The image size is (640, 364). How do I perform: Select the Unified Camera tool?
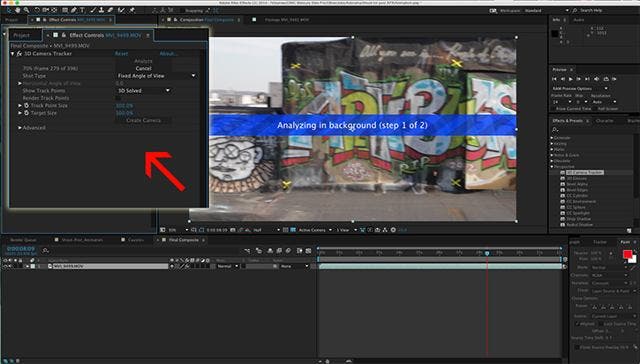coord(45,10)
